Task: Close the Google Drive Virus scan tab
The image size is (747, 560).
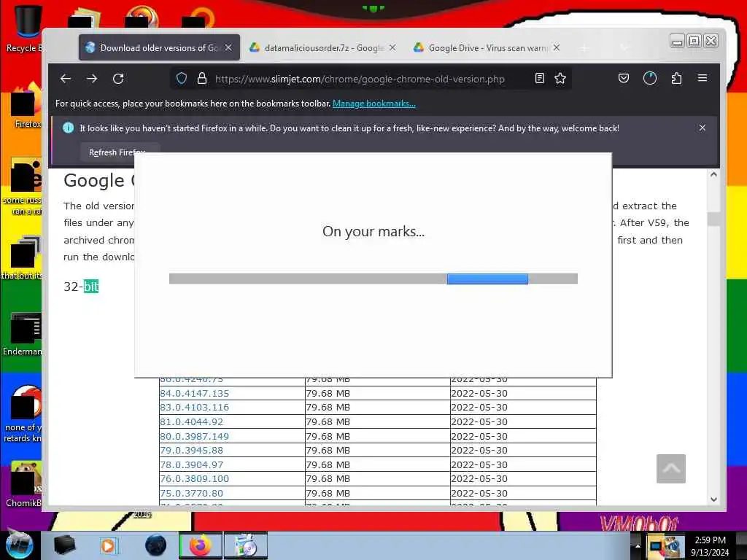Action: click(557, 47)
